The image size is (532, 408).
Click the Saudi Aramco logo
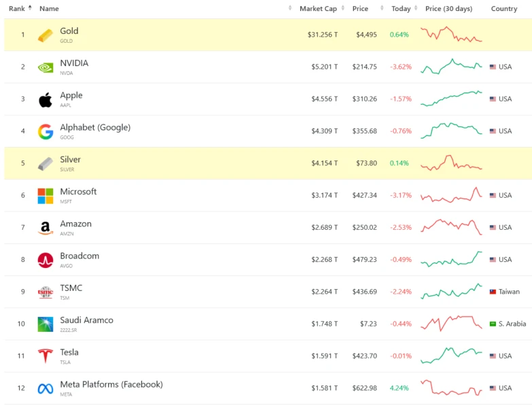(45, 324)
